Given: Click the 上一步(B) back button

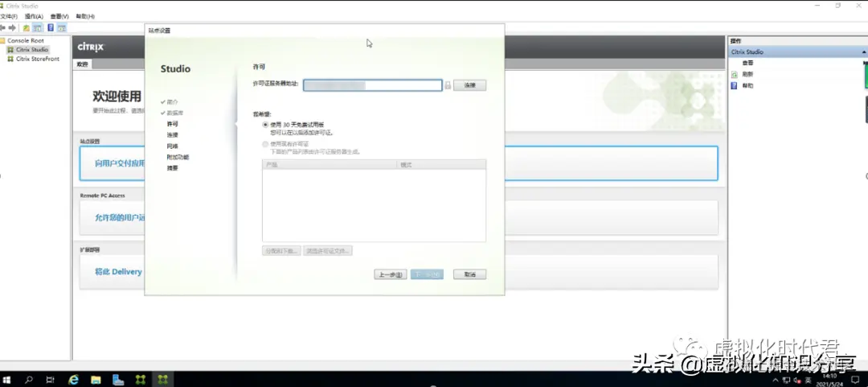Looking at the screenshot, I should pyautogui.click(x=391, y=274).
